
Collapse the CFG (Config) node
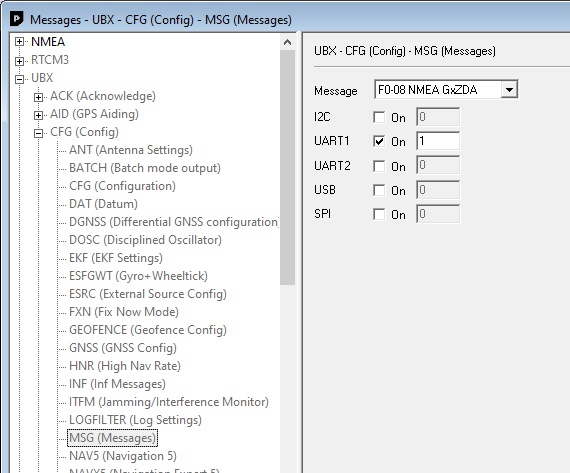(38, 133)
